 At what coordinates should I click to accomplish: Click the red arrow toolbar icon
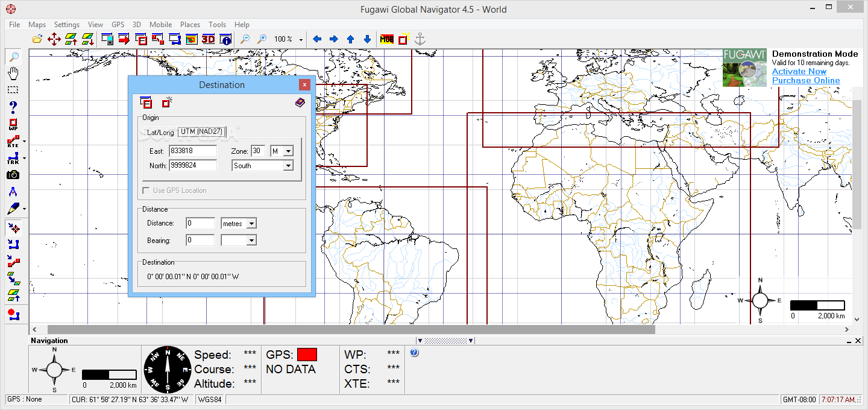124,39
